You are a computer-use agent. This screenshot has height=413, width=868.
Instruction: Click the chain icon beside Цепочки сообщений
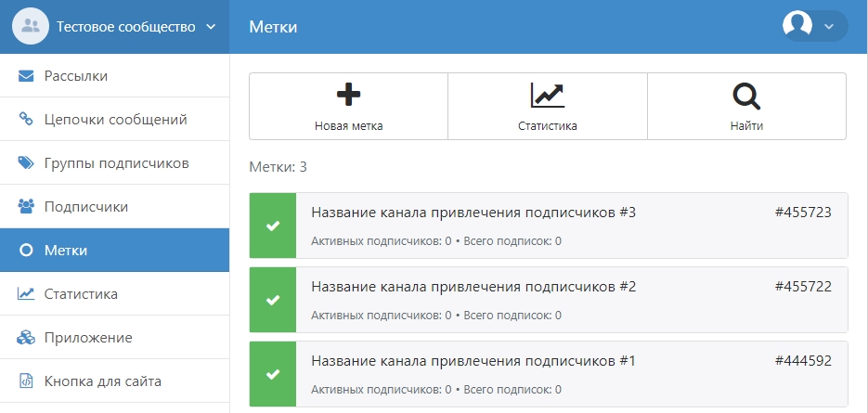(26, 120)
